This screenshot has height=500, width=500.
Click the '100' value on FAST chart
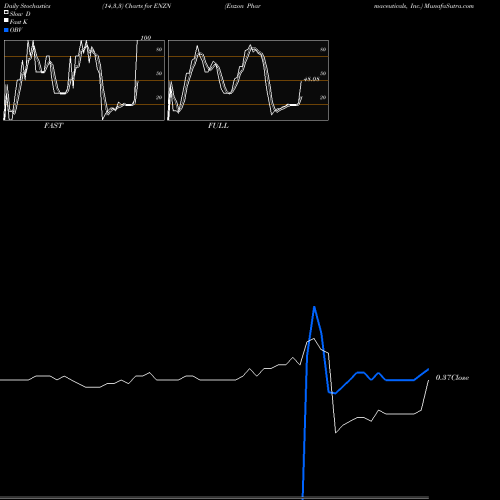[146, 38]
